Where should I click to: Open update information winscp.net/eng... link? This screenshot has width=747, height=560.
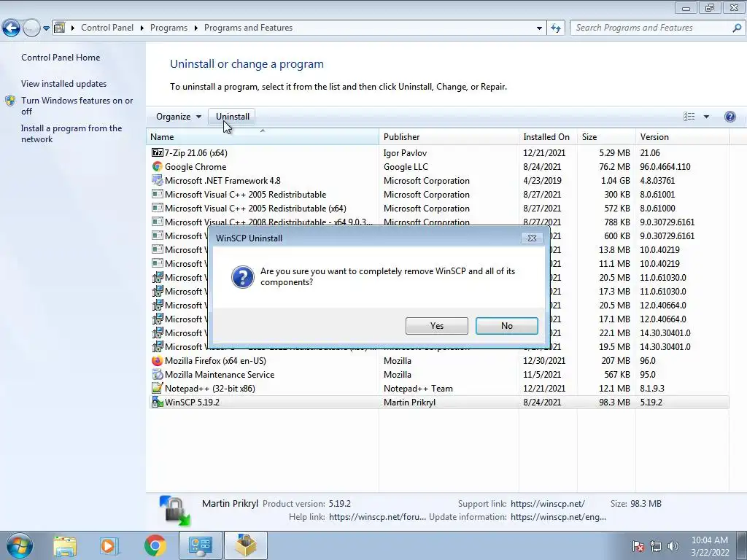pyautogui.click(x=558, y=517)
